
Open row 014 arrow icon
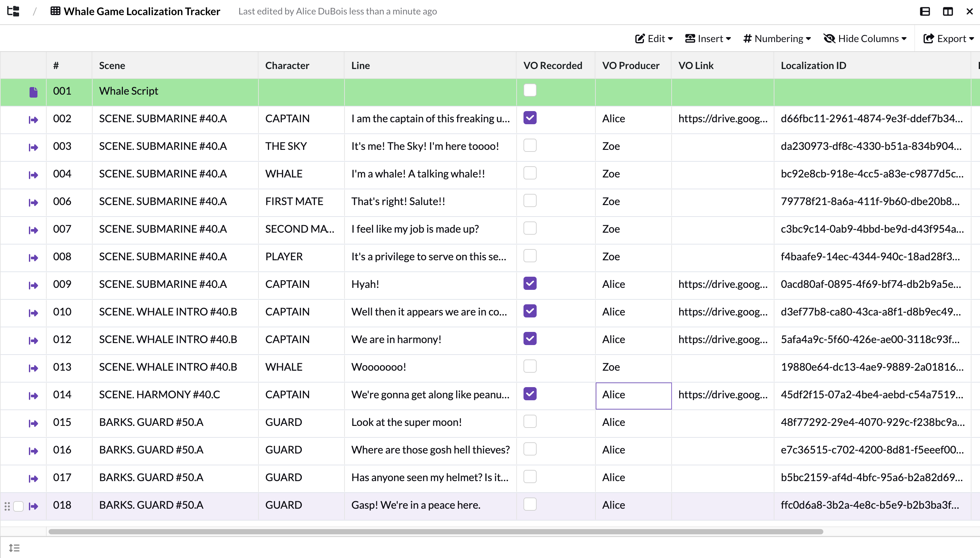coord(33,396)
